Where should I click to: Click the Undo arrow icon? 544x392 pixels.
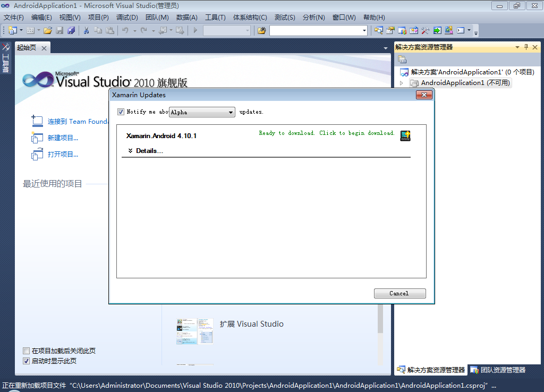click(125, 30)
